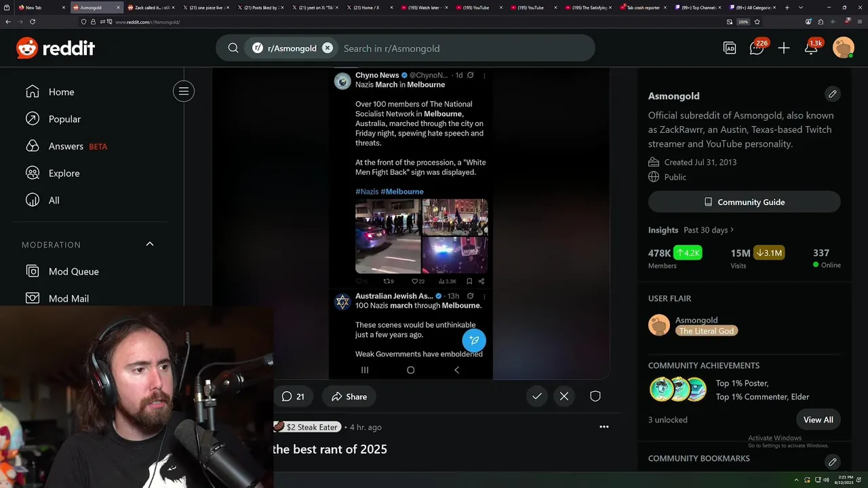Click the 337 Online count
This screenshot has width=868, height=488.
point(827,258)
